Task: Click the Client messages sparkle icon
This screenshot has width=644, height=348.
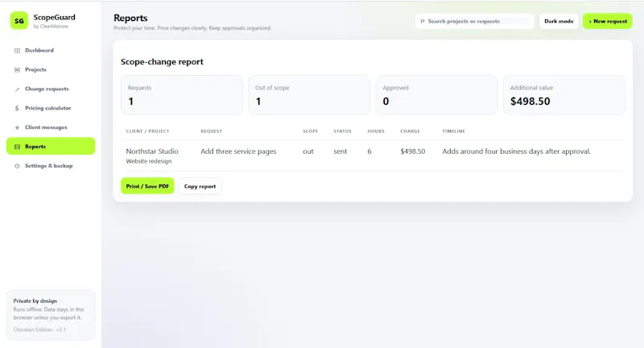Action: [x=17, y=127]
